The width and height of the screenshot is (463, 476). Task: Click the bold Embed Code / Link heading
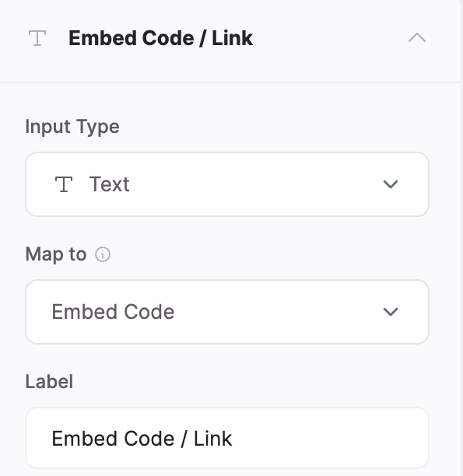pyautogui.click(x=160, y=38)
